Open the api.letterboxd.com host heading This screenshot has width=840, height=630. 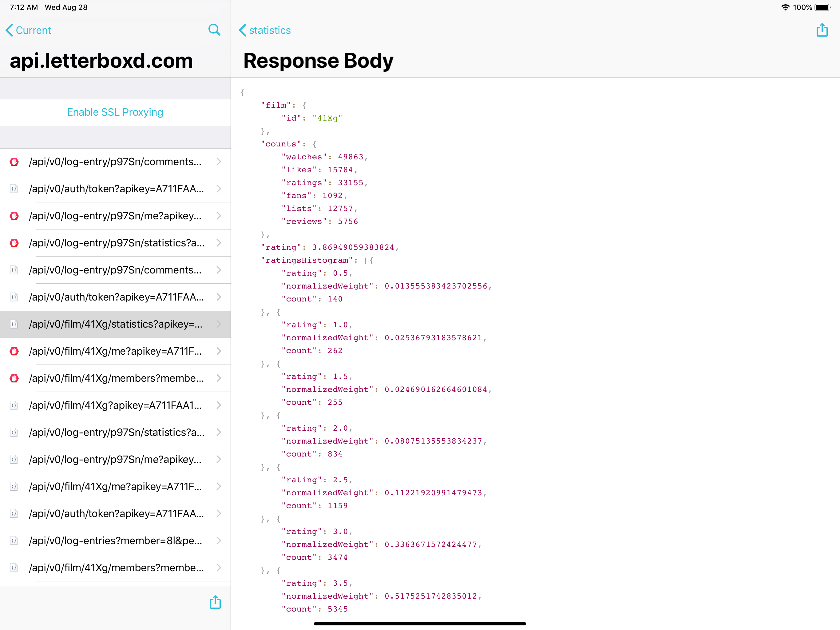coord(101,60)
